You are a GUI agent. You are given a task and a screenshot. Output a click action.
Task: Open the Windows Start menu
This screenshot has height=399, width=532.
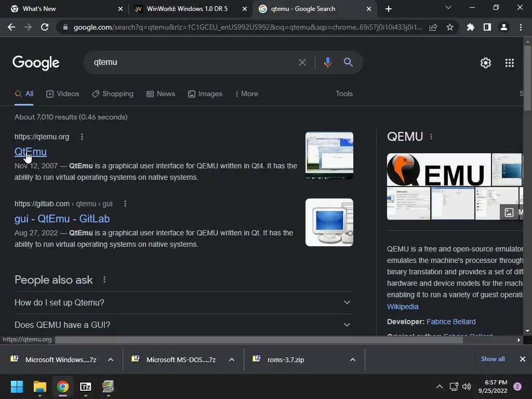point(17,387)
